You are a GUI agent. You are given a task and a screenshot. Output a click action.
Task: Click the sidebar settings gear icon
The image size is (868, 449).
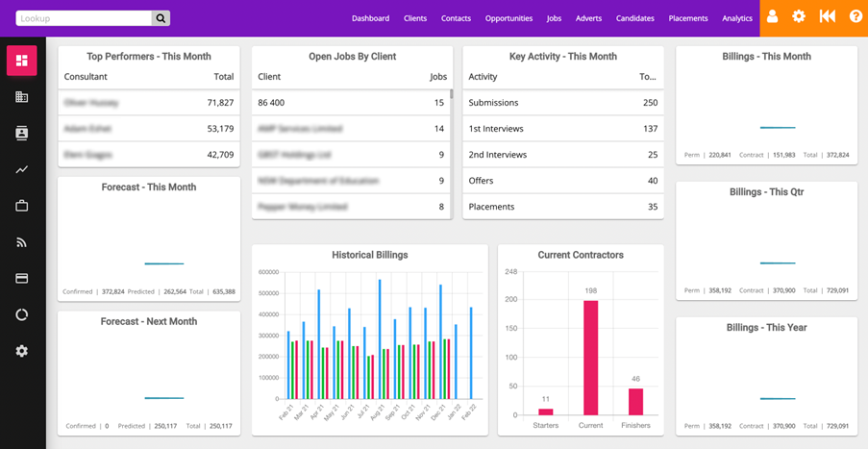(22, 351)
